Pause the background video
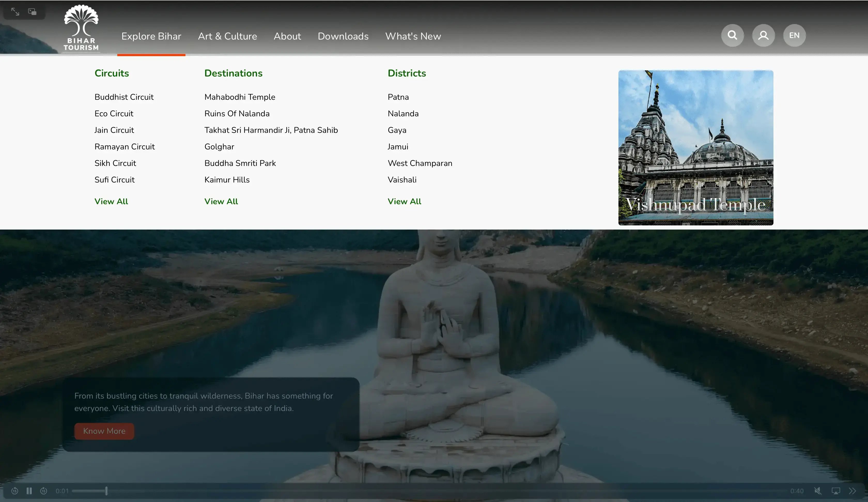The width and height of the screenshot is (868, 502). tap(29, 491)
